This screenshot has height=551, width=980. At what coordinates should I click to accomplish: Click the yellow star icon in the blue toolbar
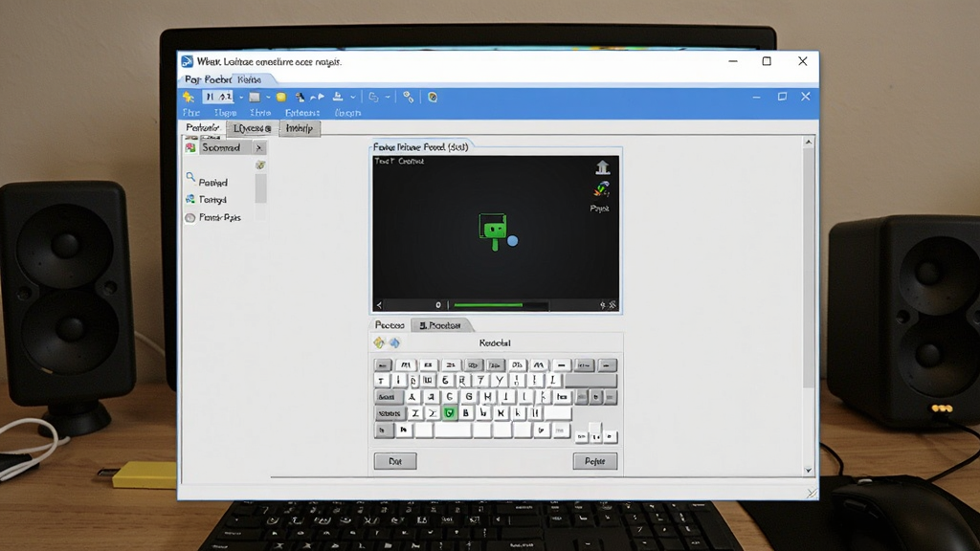[x=189, y=97]
